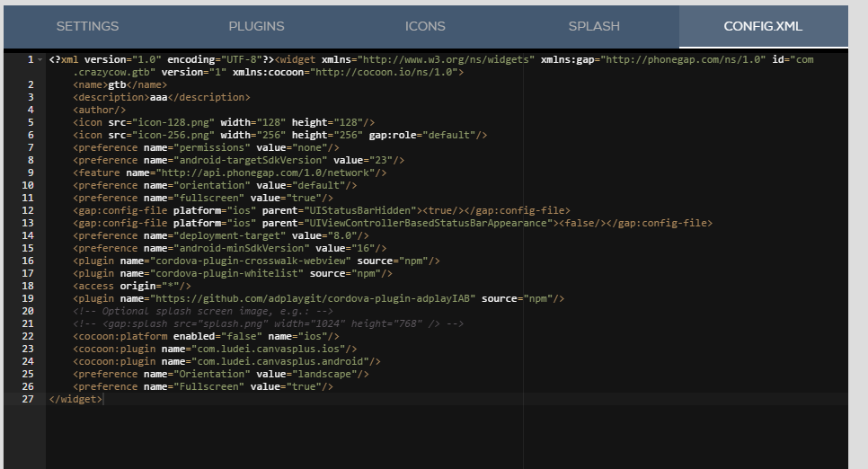
Task: Click the "permissions" preference line
Action: pos(206,148)
